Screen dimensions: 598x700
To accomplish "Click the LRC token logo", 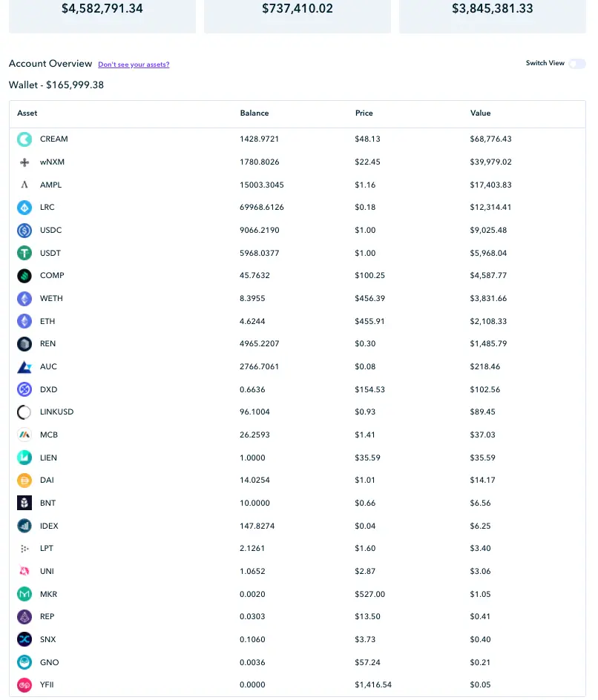I will click(x=24, y=207).
